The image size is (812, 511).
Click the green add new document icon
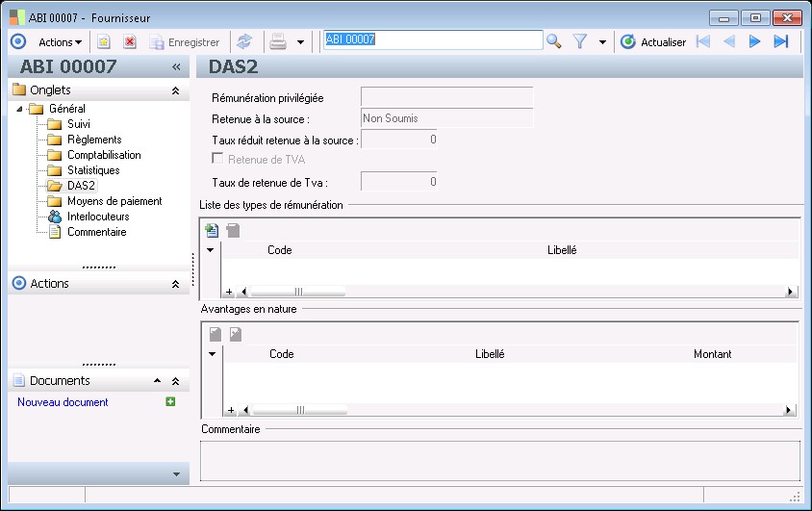[170, 402]
